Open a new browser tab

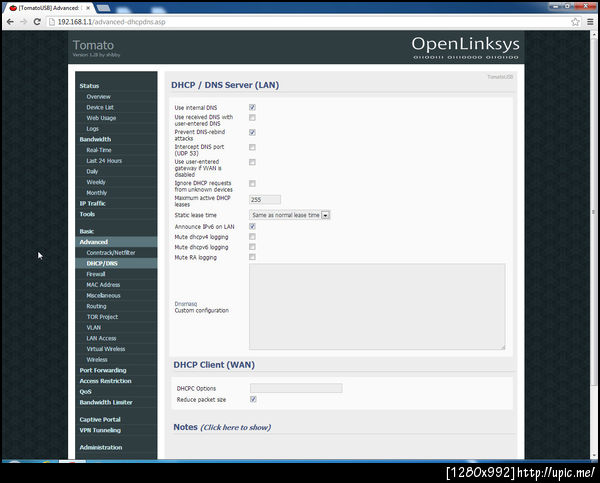coord(103,8)
